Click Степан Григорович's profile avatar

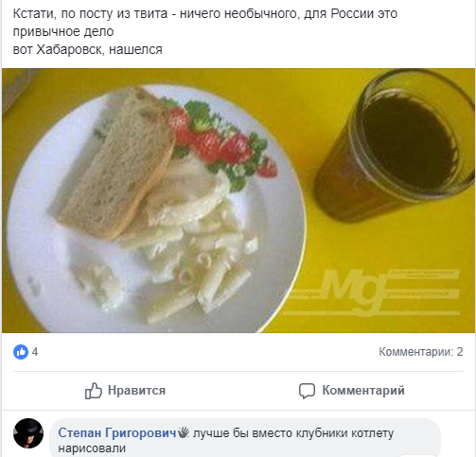[28, 433]
